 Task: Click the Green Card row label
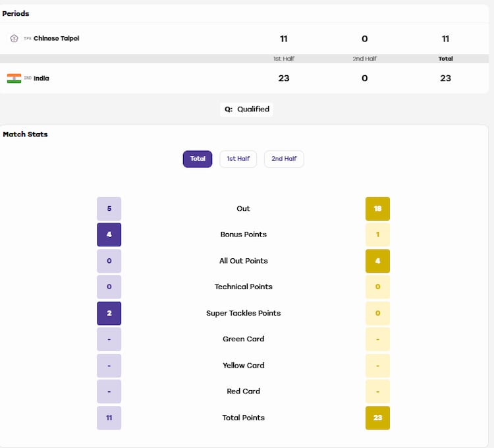(244, 339)
